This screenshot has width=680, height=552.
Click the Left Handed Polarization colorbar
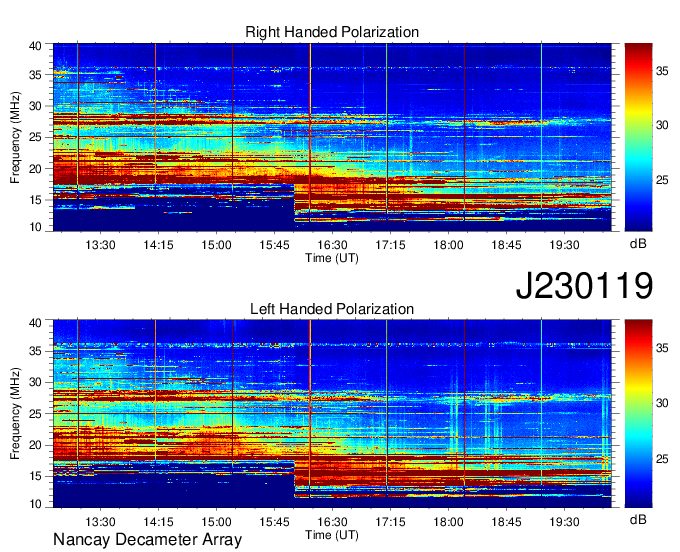point(638,414)
